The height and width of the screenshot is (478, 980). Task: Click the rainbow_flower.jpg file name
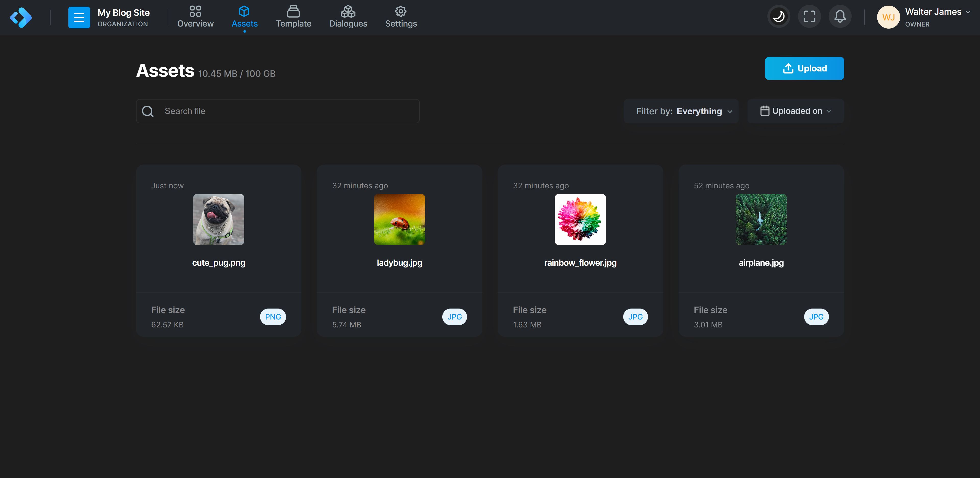pyautogui.click(x=580, y=263)
